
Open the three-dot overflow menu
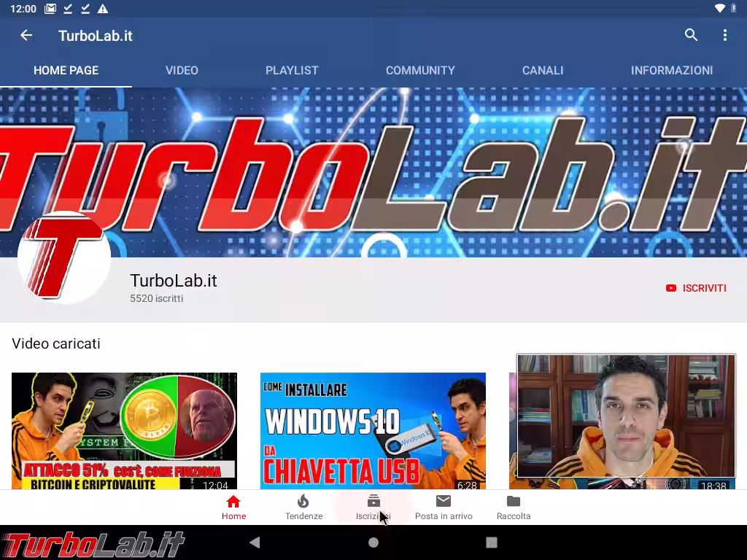[x=724, y=35]
